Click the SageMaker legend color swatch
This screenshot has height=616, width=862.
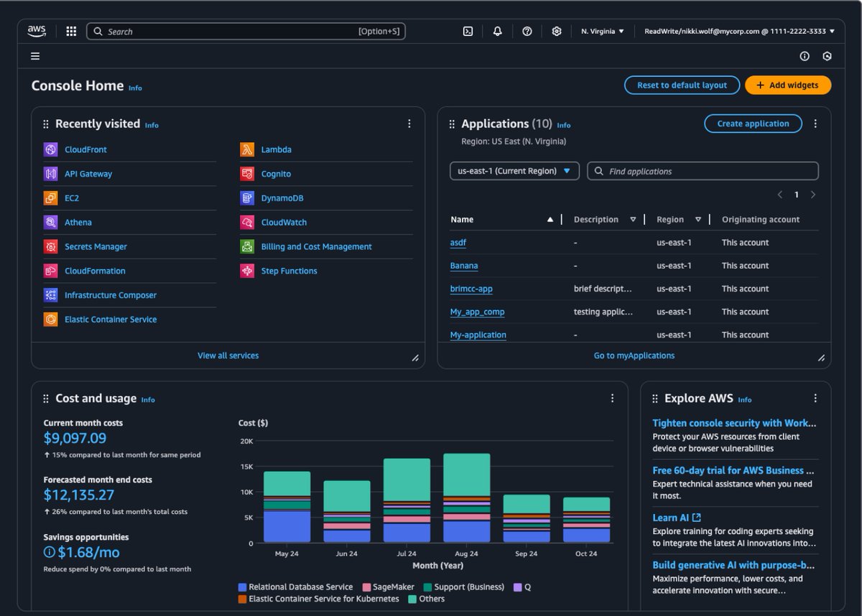pyautogui.click(x=367, y=587)
